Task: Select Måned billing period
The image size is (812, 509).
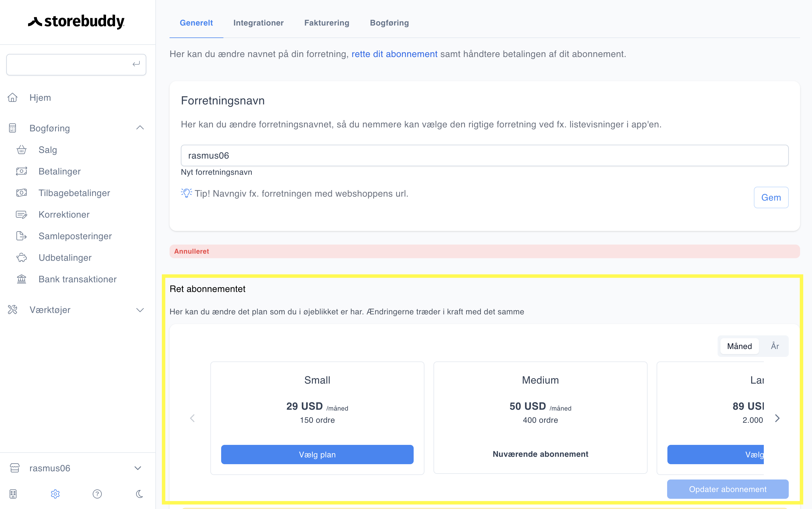Action: (739, 346)
